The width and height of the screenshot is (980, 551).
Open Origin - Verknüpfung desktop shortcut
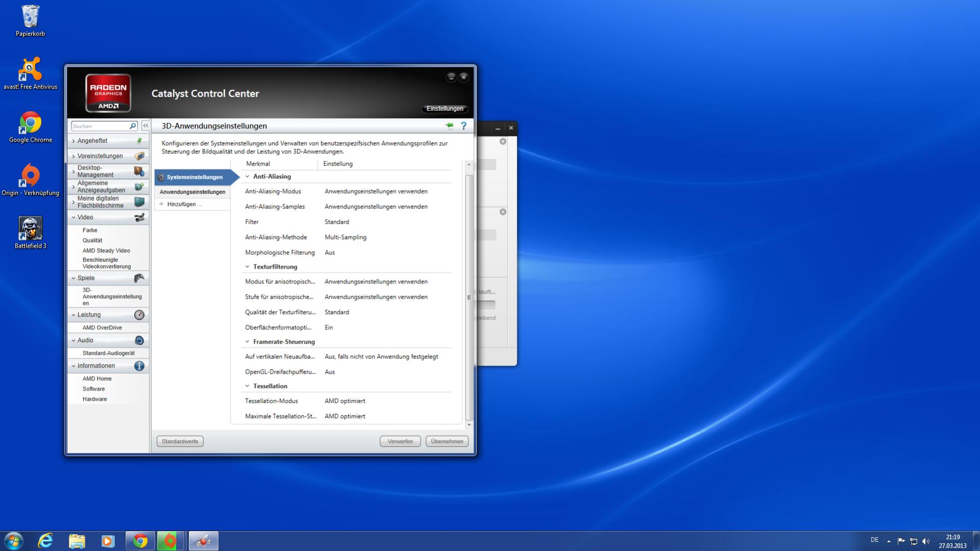(x=30, y=180)
